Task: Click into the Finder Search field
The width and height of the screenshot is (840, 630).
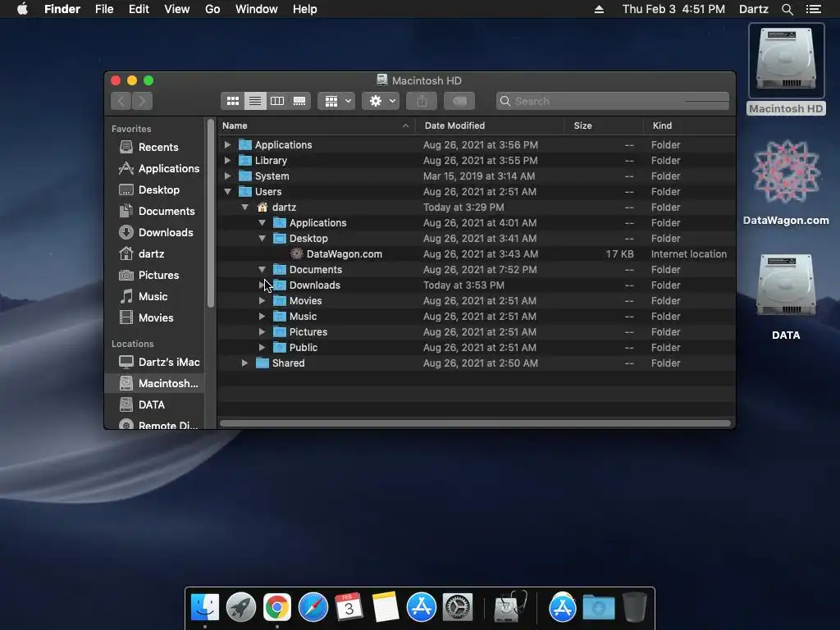Action: 613,101
